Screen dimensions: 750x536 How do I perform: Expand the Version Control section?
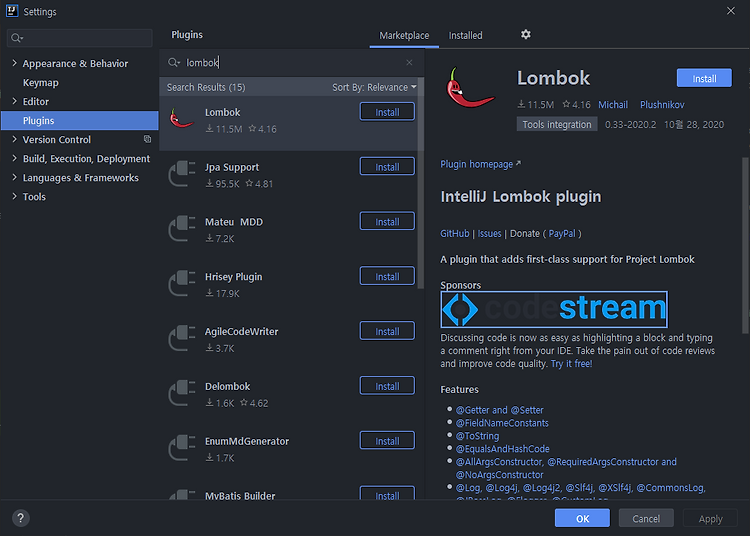pos(14,139)
